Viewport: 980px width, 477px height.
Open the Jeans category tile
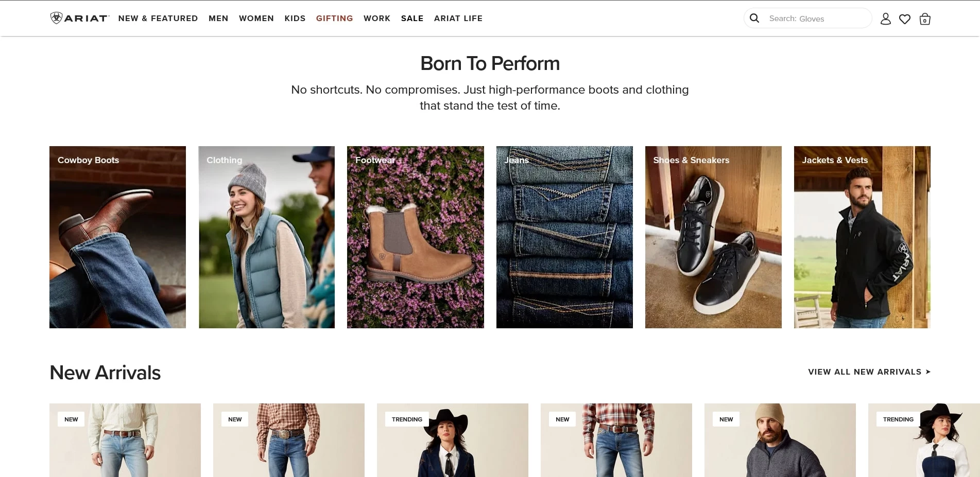564,237
